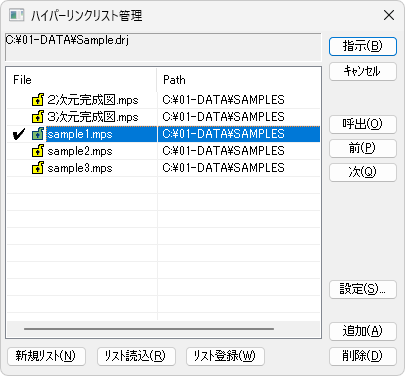Click the dialog title bar app icon
The image size is (405, 376).
point(17,15)
